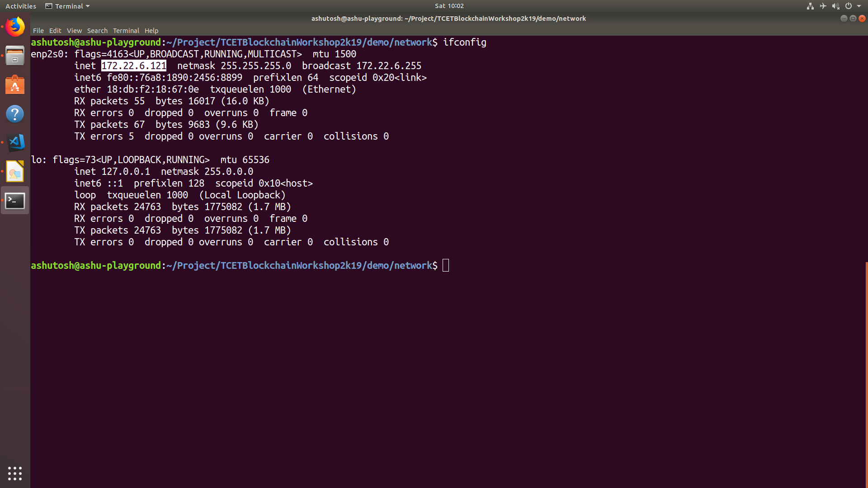Click the volume tray icon
Screen dimensions: 868x488
(835, 6)
